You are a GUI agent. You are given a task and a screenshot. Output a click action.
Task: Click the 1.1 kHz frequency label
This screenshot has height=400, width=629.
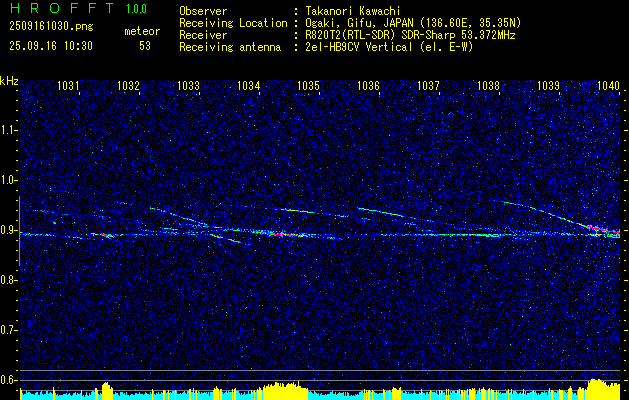point(8,130)
